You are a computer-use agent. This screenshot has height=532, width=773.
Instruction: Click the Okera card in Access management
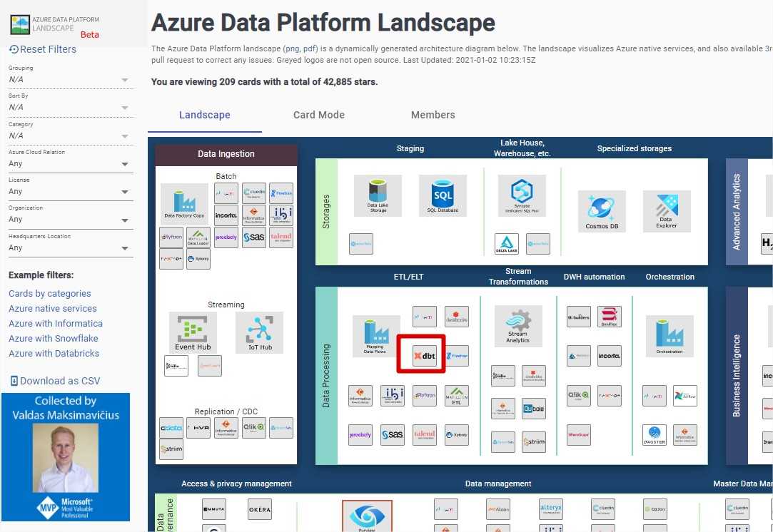click(x=260, y=509)
